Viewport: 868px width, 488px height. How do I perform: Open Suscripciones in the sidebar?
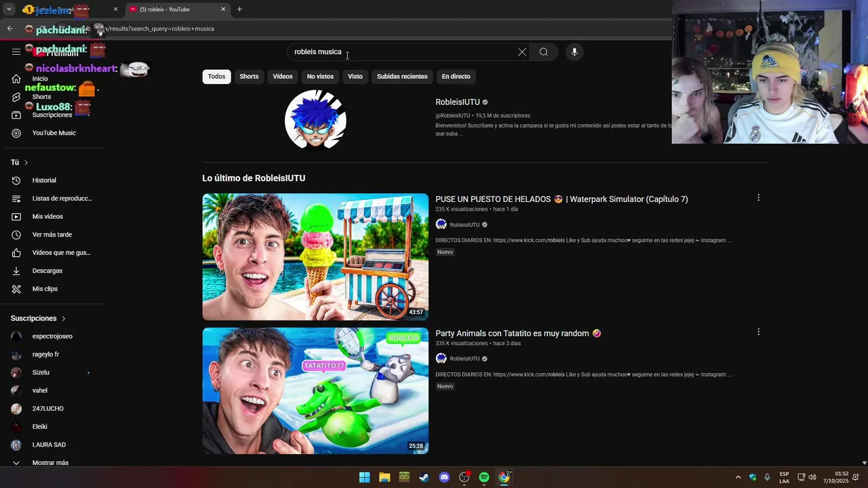[53, 115]
